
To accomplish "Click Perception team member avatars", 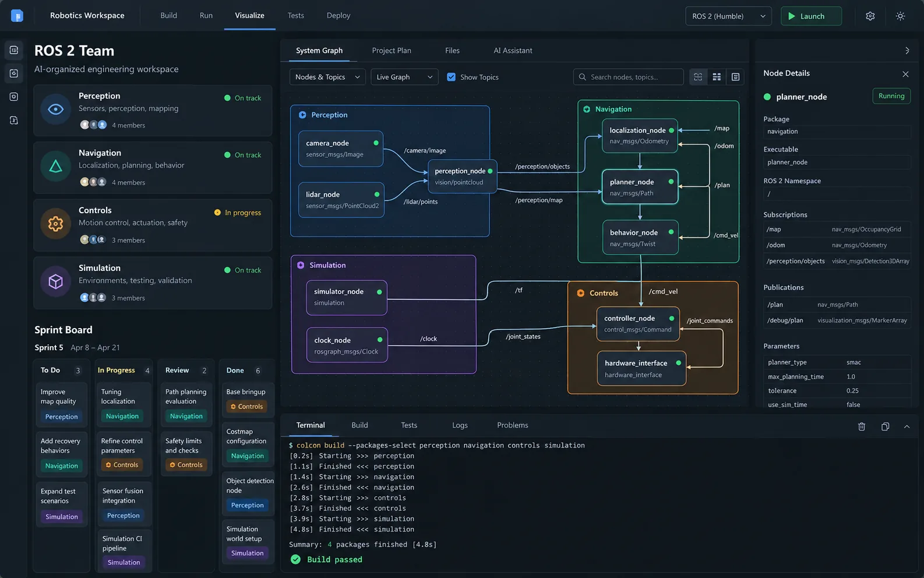I will (93, 125).
